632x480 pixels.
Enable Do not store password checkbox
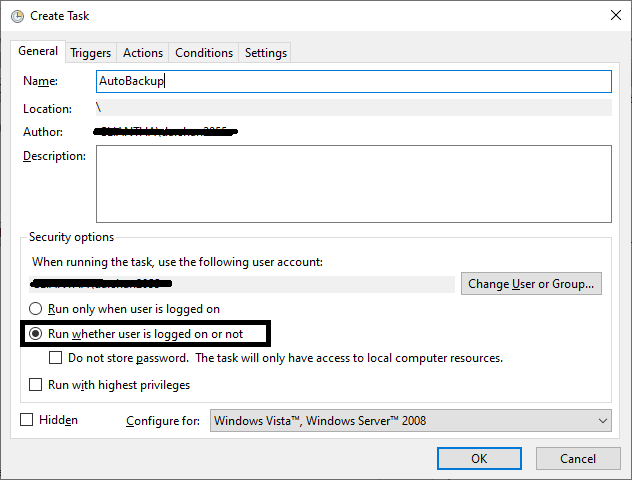[56, 357]
